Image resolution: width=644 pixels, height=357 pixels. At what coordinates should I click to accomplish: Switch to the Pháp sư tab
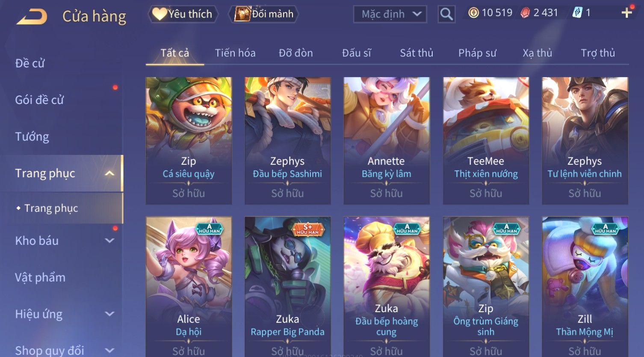point(477,53)
